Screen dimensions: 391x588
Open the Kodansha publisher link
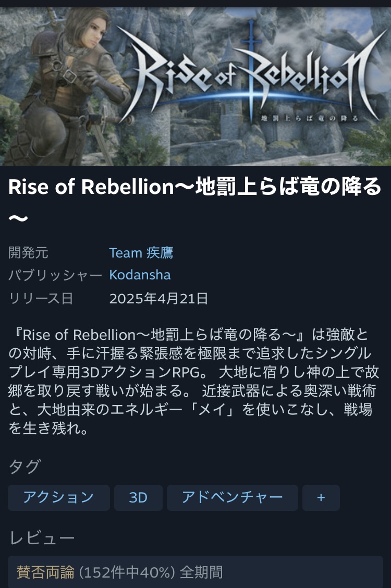point(140,275)
